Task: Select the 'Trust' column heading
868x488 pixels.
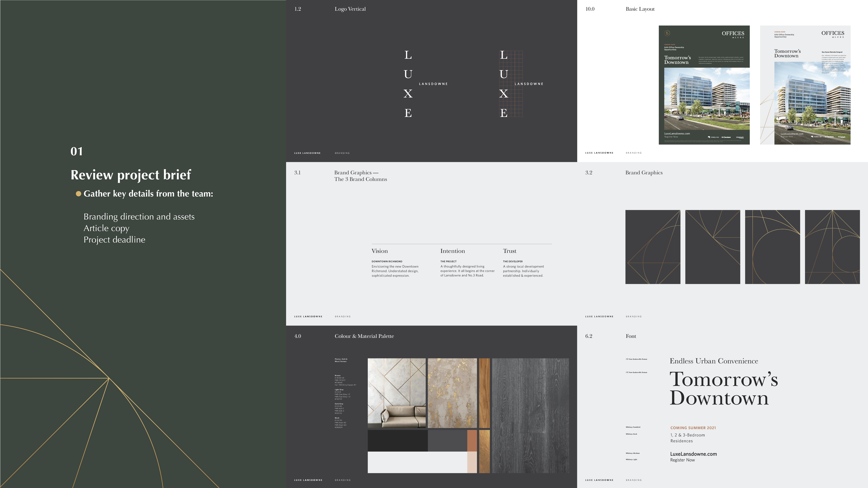Action: click(x=510, y=251)
